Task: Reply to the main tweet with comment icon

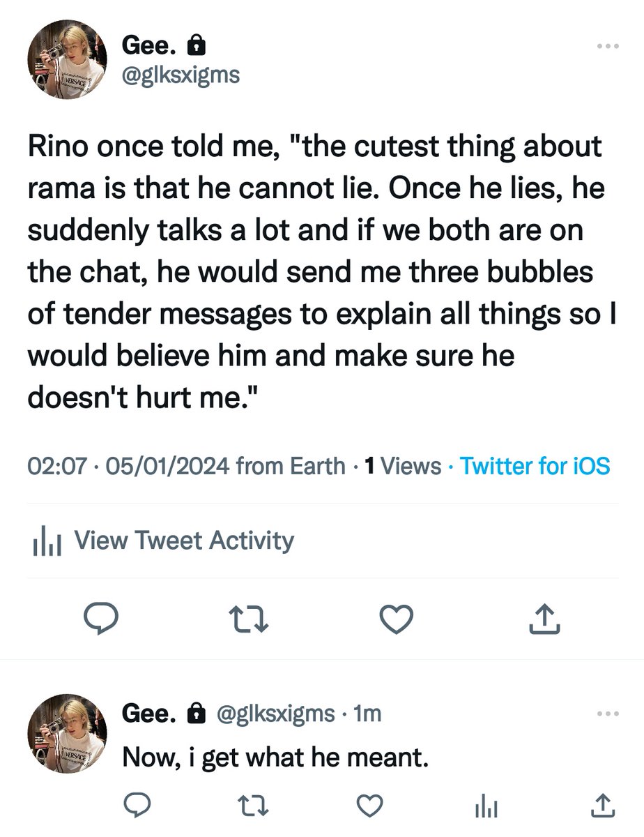Action: coord(100,617)
